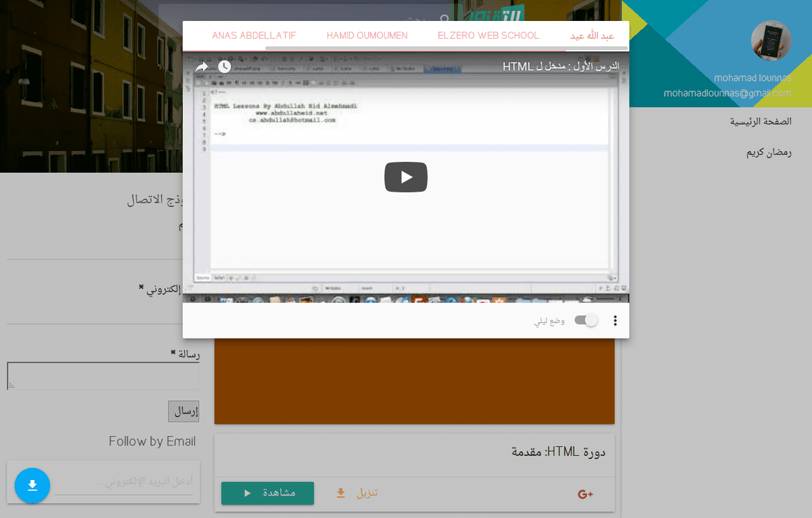Select the عبد الله عيد tab
Screen dimensions: 812x518
[592, 35]
